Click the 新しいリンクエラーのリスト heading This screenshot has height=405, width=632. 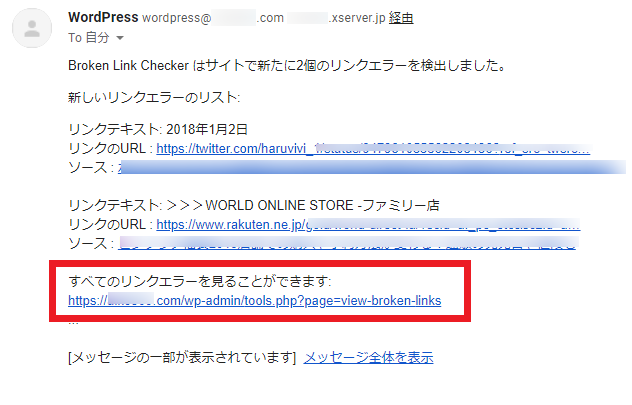(154, 98)
